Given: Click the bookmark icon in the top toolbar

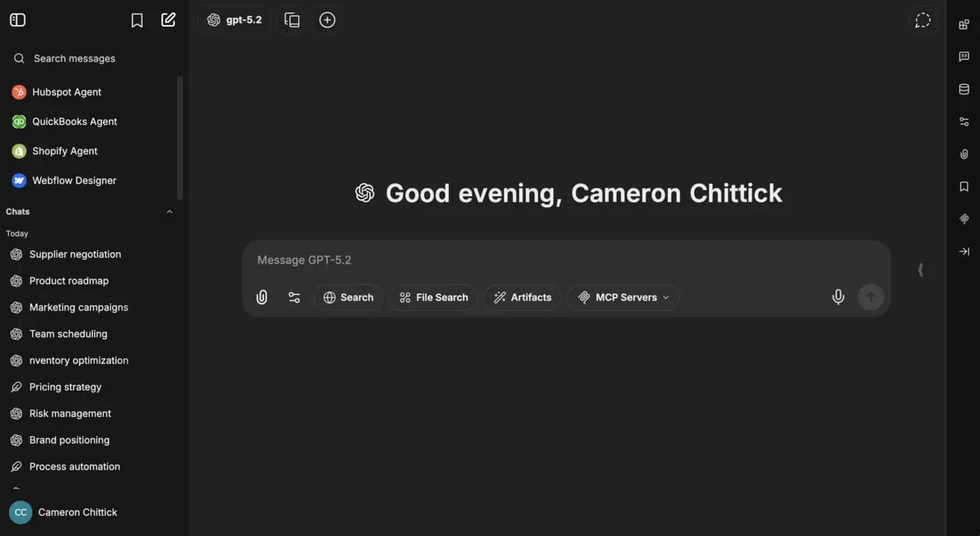Looking at the screenshot, I should (136, 18).
